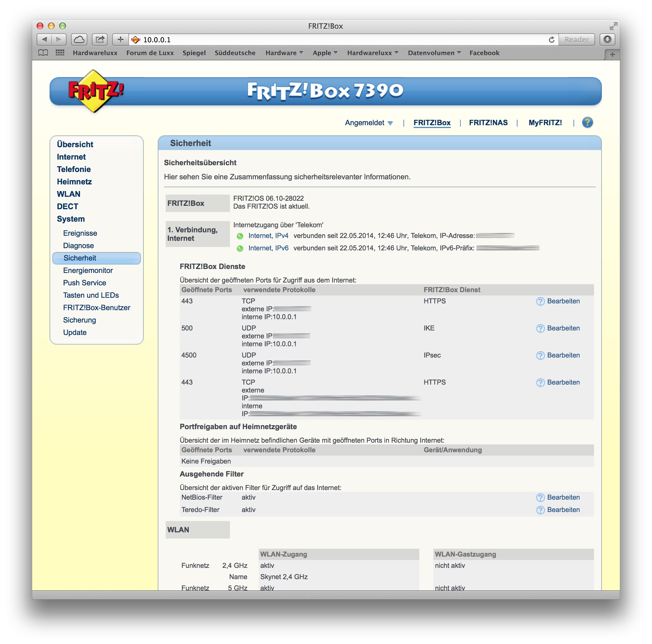Viewport: 652px width, 644px height.
Task: Select Push Service submenu entry
Action: click(84, 283)
